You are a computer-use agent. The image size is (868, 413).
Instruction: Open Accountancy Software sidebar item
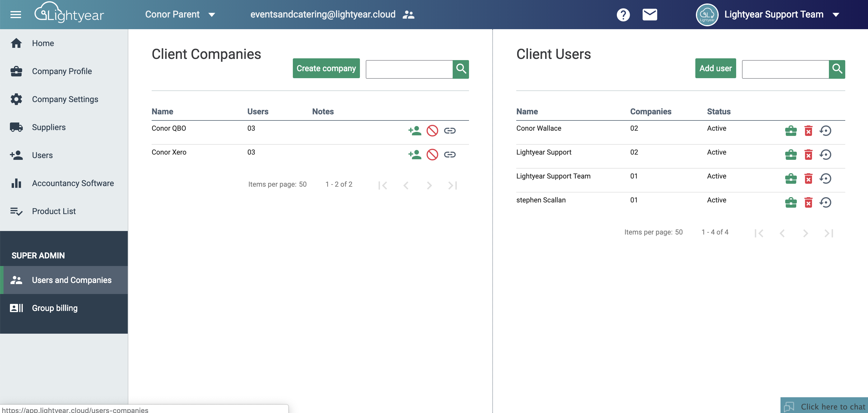pos(73,183)
